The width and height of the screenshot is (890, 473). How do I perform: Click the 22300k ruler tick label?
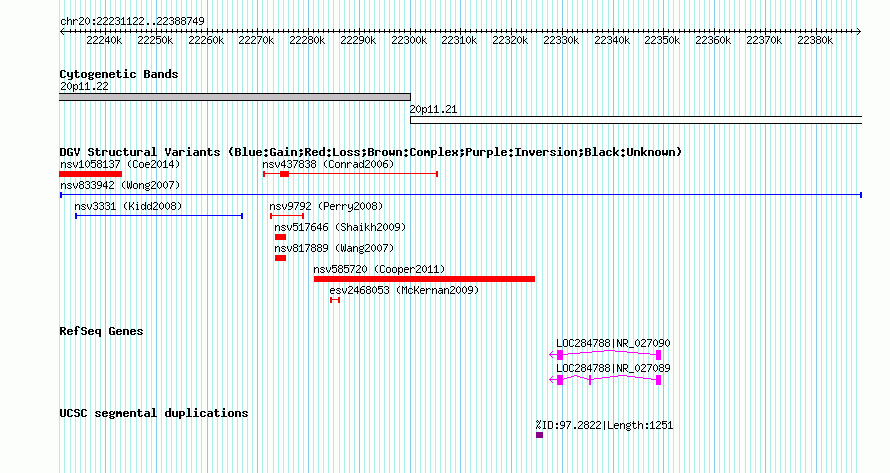[x=409, y=40]
